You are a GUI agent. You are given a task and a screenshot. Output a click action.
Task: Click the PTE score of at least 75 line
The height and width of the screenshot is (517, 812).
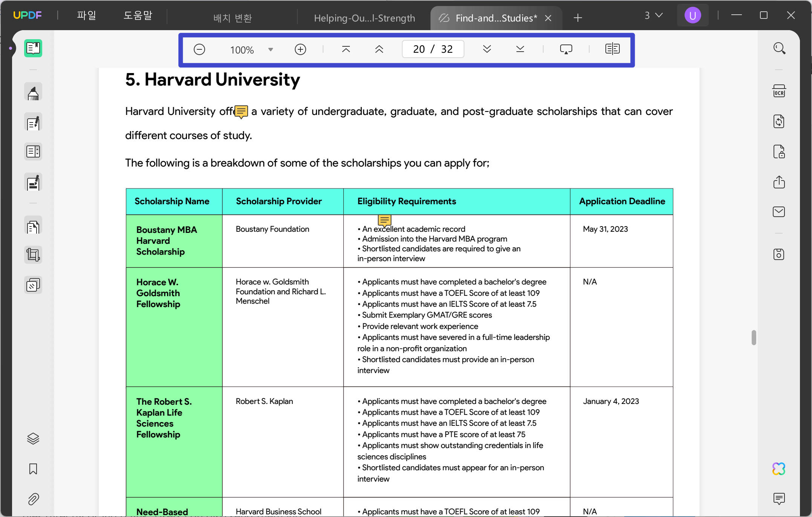[441, 434]
